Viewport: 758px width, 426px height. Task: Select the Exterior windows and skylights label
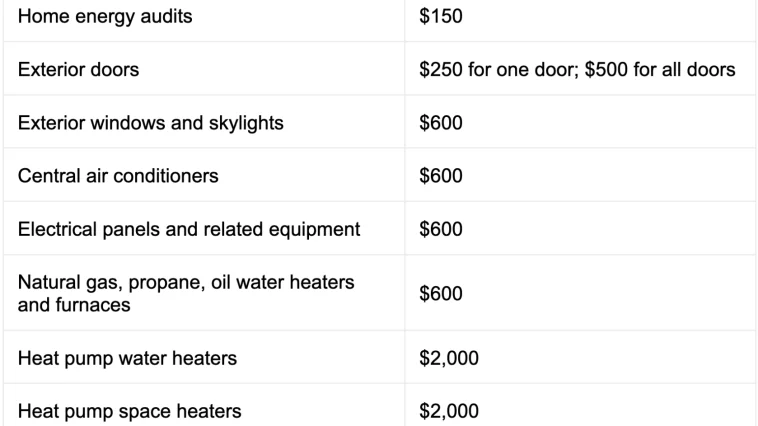(x=150, y=123)
